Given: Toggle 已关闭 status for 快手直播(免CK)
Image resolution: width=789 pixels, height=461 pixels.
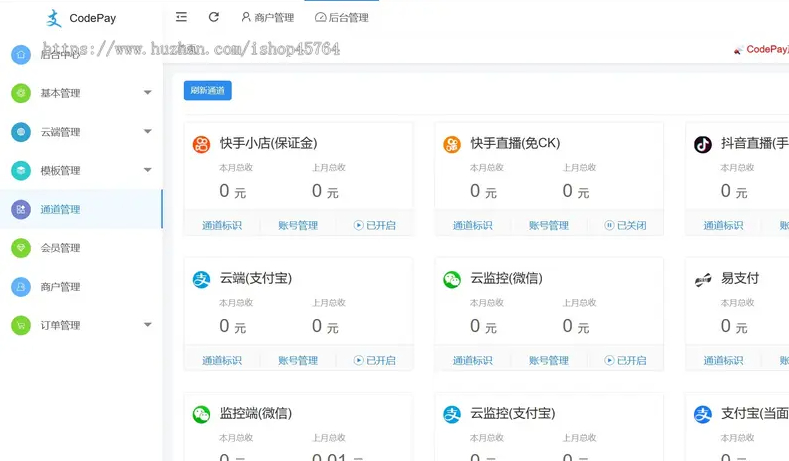Looking at the screenshot, I should pos(625,226).
